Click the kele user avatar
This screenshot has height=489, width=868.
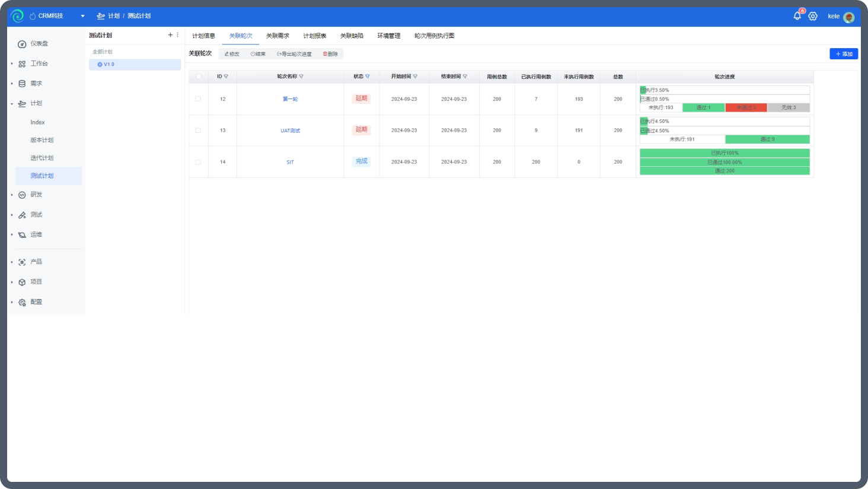point(849,17)
